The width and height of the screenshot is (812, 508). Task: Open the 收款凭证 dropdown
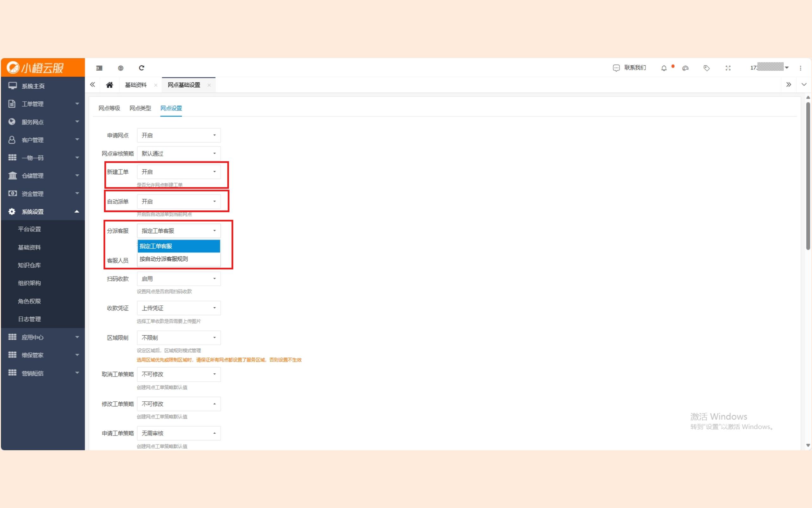coord(179,308)
